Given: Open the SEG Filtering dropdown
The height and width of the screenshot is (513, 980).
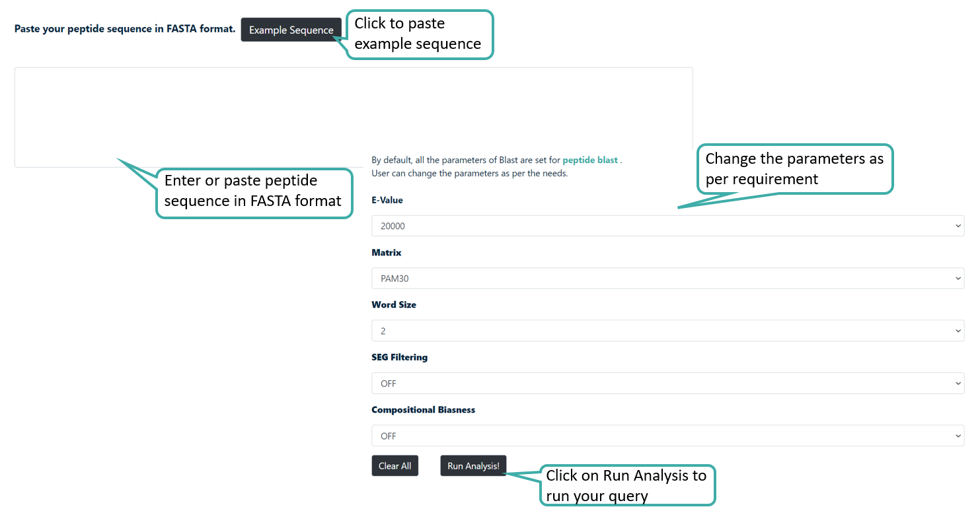Looking at the screenshot, I should (x=667, y=384).
